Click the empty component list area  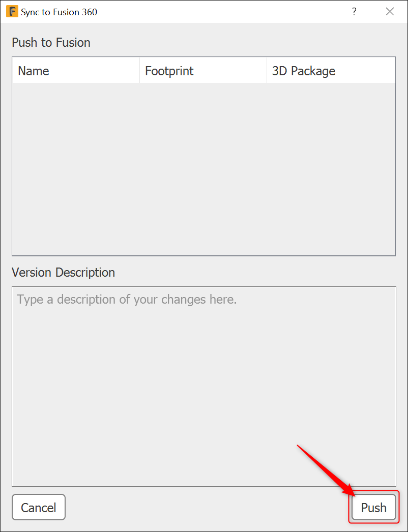tap(203, 168)
